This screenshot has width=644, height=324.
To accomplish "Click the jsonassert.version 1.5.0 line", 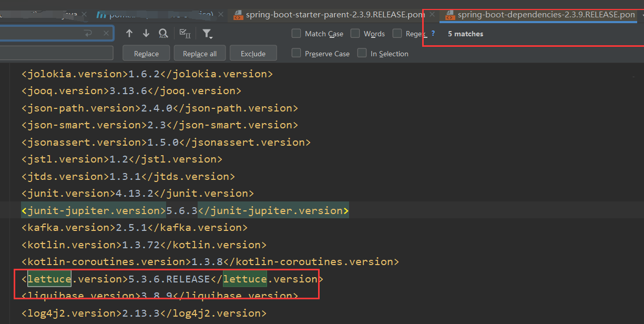I will point(166,142).
